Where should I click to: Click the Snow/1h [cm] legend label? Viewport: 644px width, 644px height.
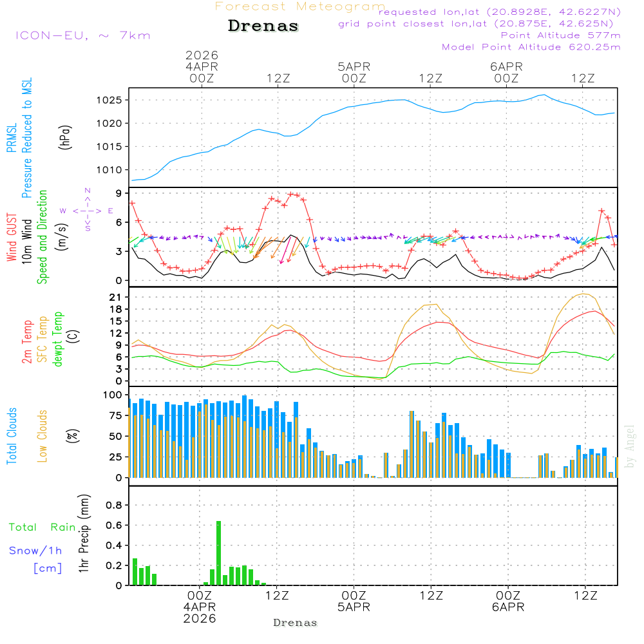point(36,559)
